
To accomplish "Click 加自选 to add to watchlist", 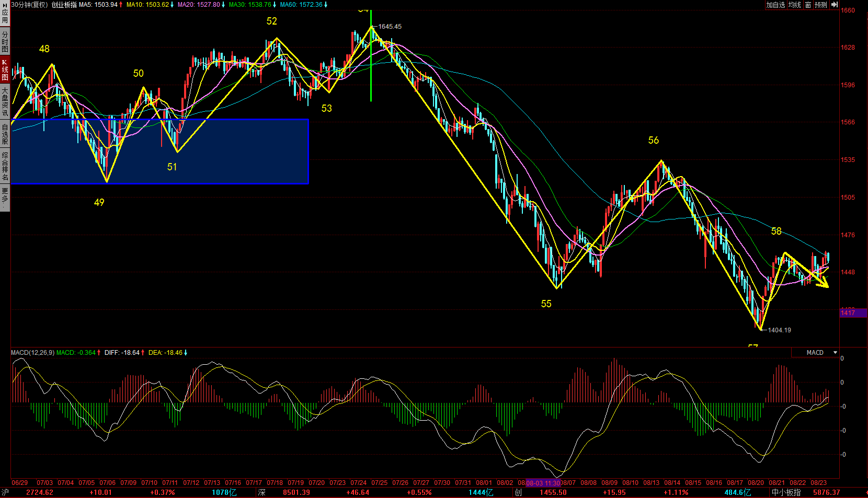I will 776,5.
